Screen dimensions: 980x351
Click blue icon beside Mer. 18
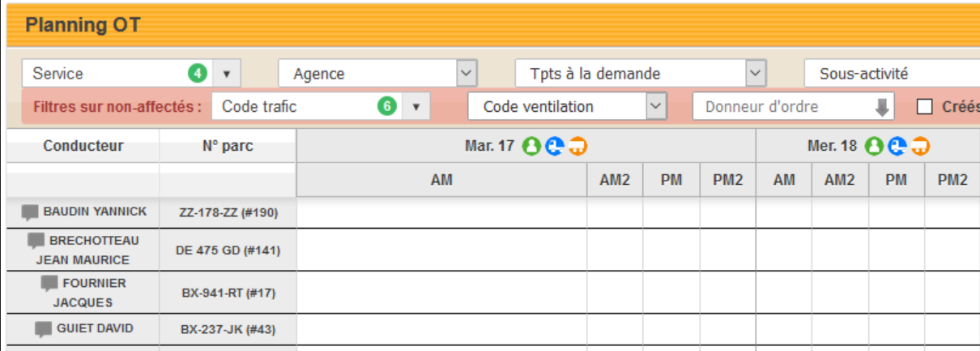(x=897, y=146)
